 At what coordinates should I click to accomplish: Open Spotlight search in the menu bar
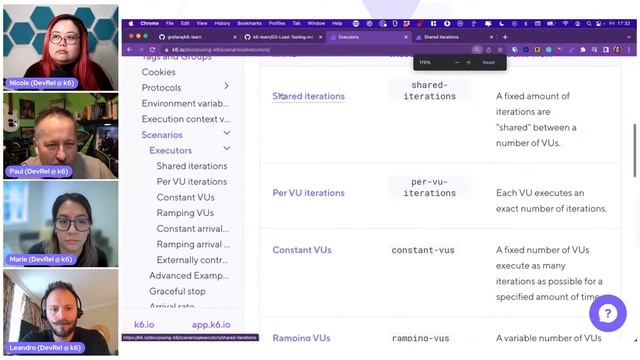(589, 24)
